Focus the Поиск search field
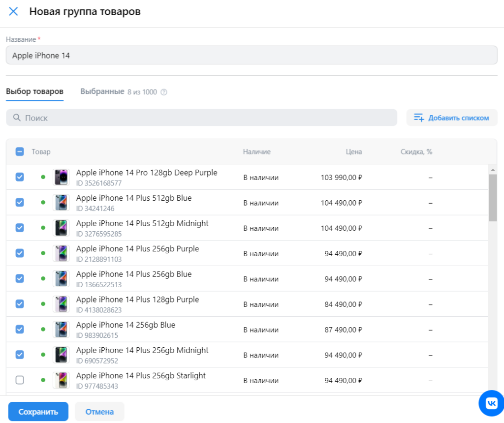504x423 pixels. [201, 118]
